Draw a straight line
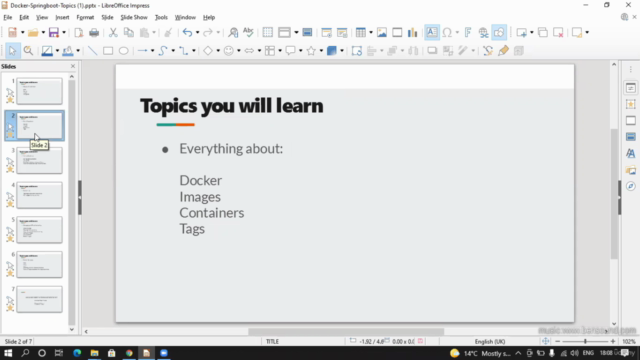The width and height of the screenshot is (640, 360). pyautogui.click(x=93, y=51)
